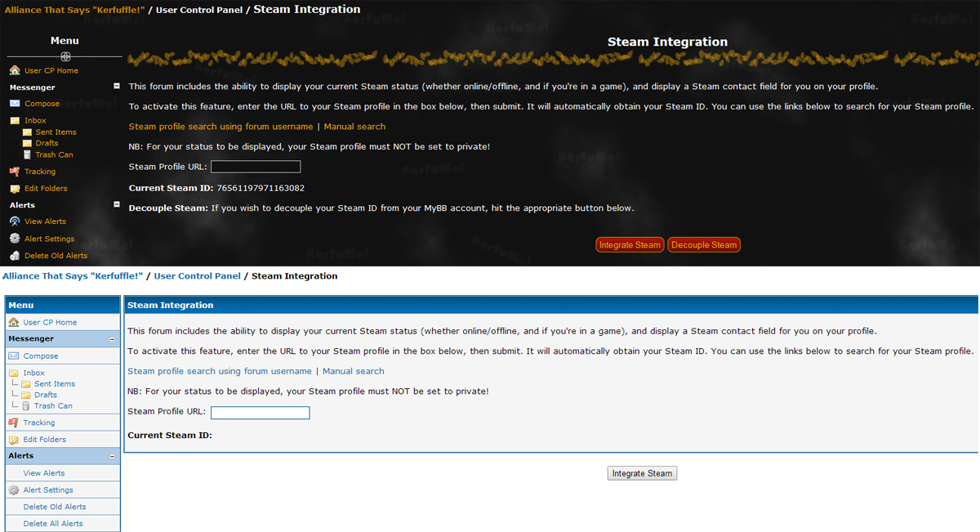Open Delete All Alerts in the light menu

[x=53, y=524]
